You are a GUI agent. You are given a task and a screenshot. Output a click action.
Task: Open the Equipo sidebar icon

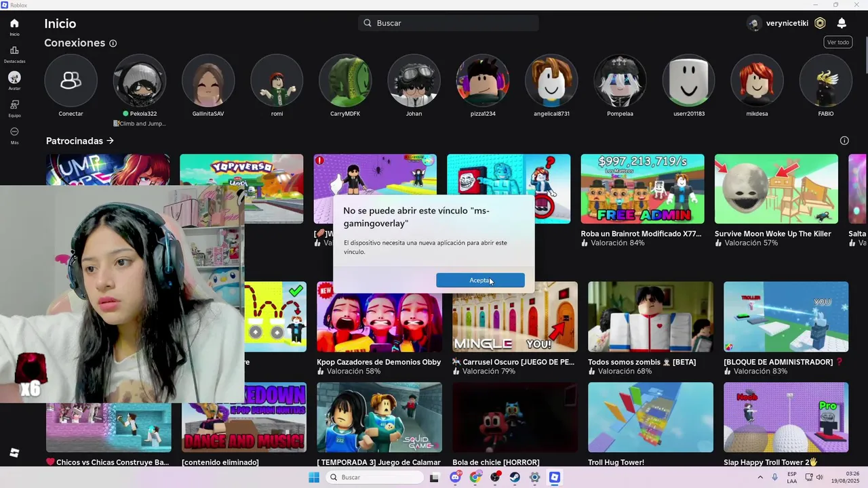[x=14, y=105]
